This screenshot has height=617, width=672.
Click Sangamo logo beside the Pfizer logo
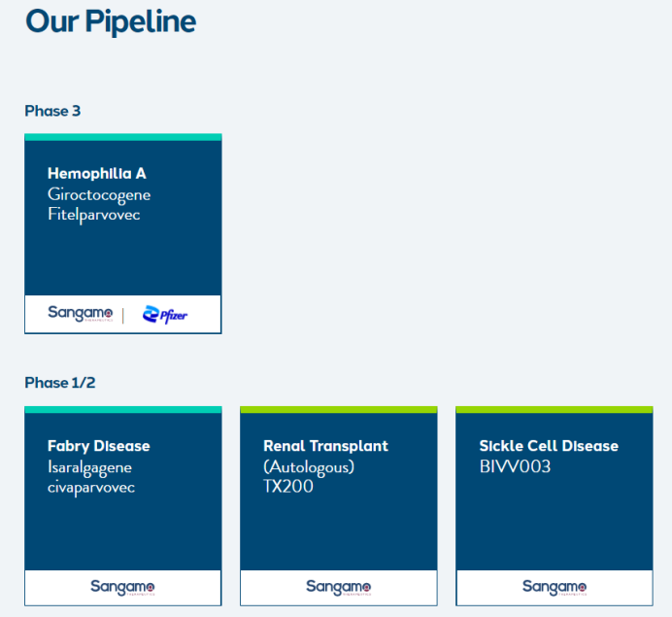tap(81, 313)
